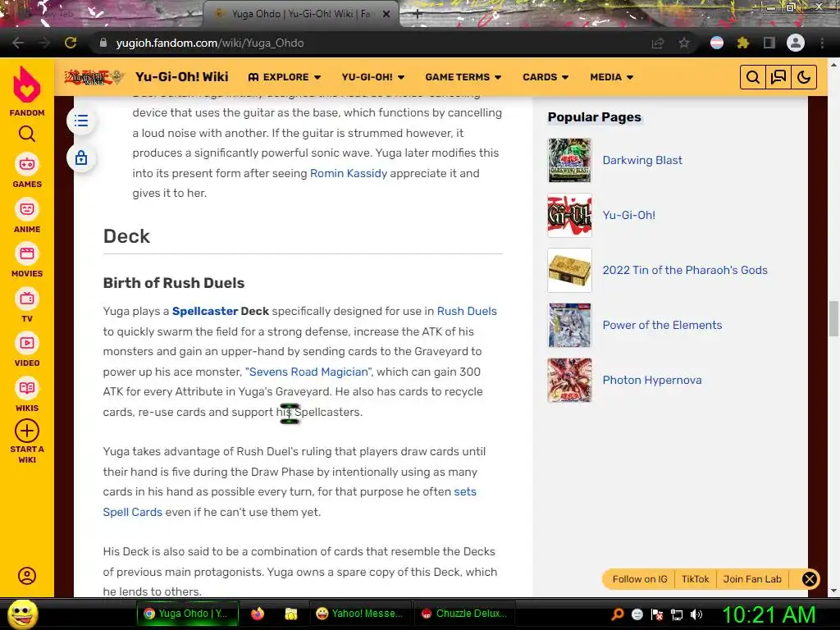Open Chrome three-dot menu
This screenshot has width=840, height=630.
[x=822, y=43]
